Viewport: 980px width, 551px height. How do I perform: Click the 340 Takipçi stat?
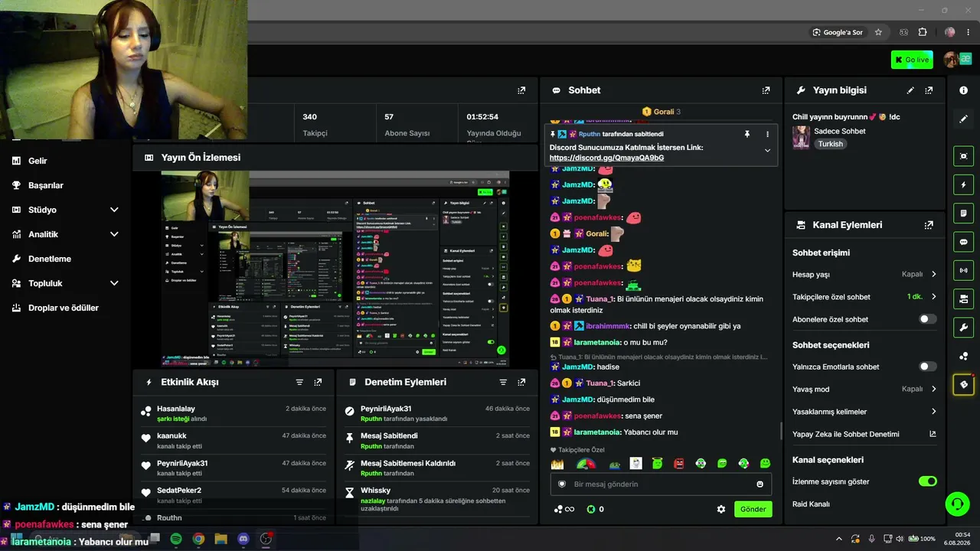(315, 124)
